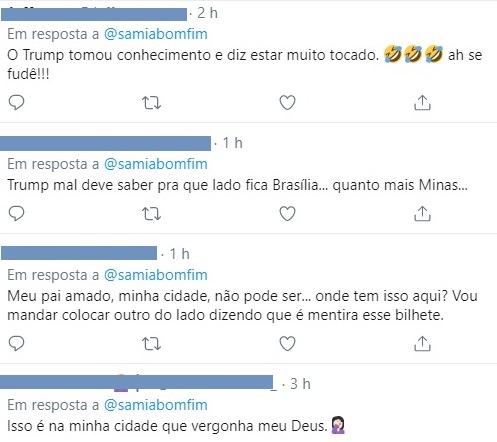Reply to the 'O Trump tomou conhecimento' tweet
Image resolution: width=497 pixels, height=442 pixels.
point(16,102)
